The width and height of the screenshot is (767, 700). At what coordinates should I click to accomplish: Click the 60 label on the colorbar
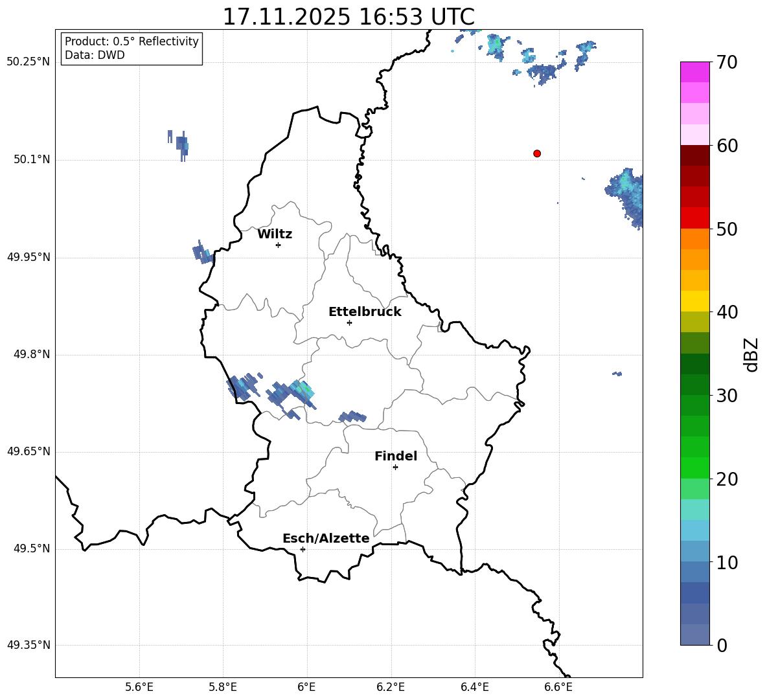pyautogui.click(x=727, y=146)
